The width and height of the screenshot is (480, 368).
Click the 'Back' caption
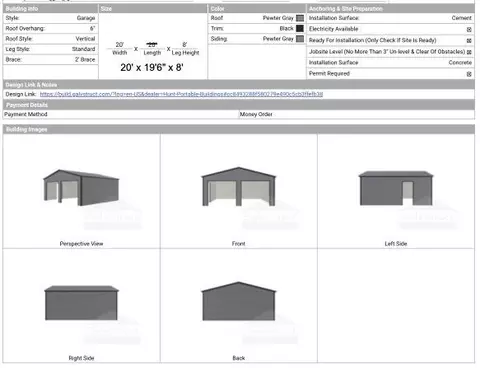[x=239, y=358]
